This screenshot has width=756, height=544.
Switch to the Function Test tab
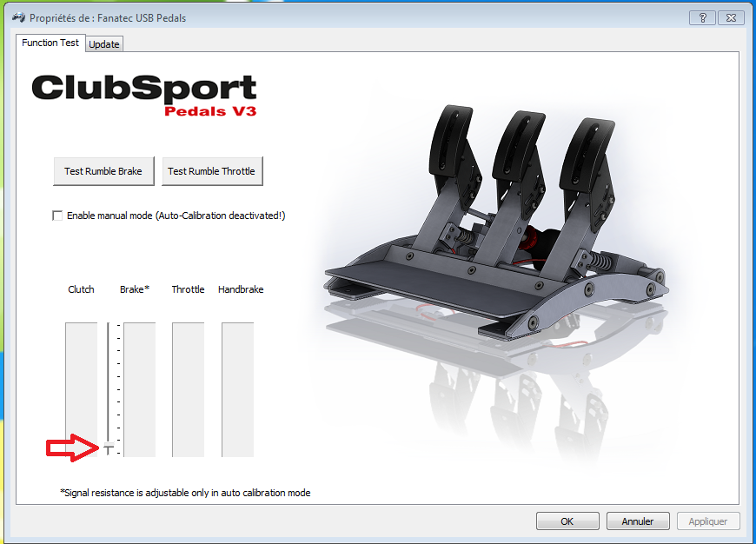point(50,43)
